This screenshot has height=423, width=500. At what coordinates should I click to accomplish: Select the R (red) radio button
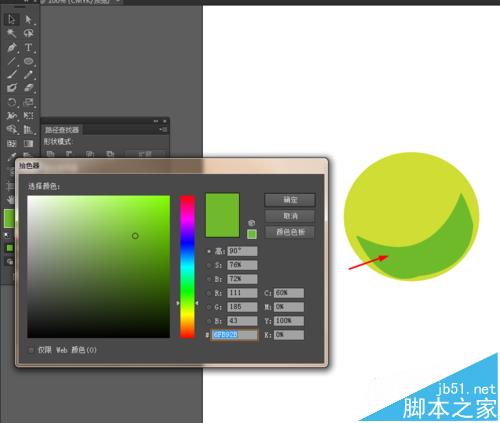[209, 293]
